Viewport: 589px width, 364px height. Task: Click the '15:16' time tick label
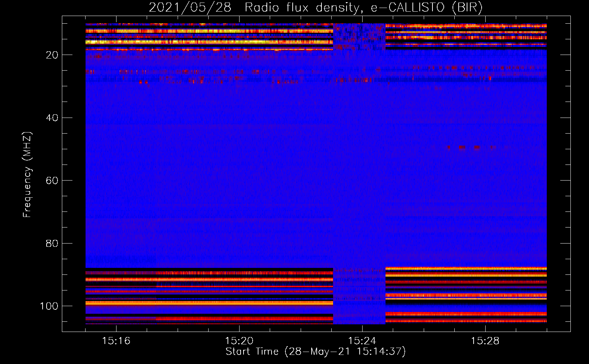point(116,341)
